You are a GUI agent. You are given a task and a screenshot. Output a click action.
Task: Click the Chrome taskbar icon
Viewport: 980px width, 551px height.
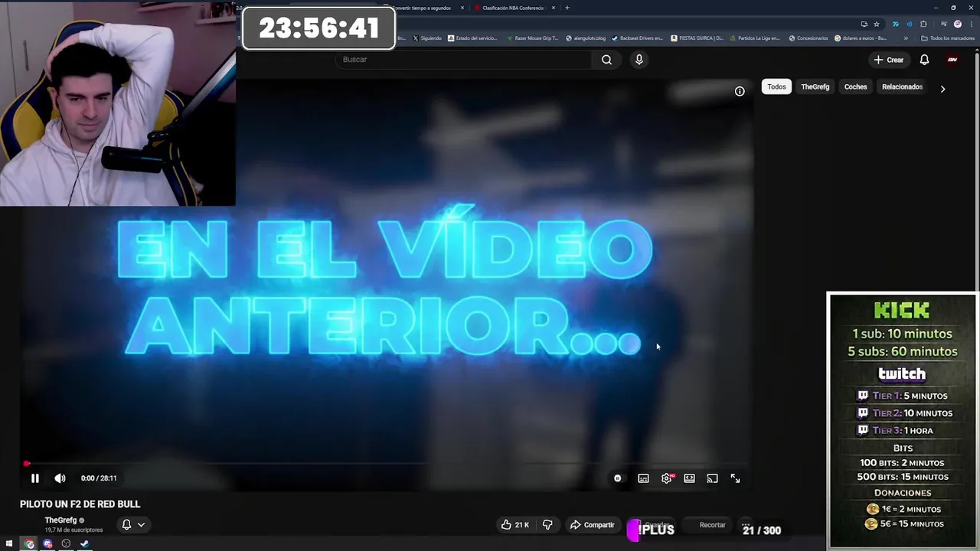[29, 544]
